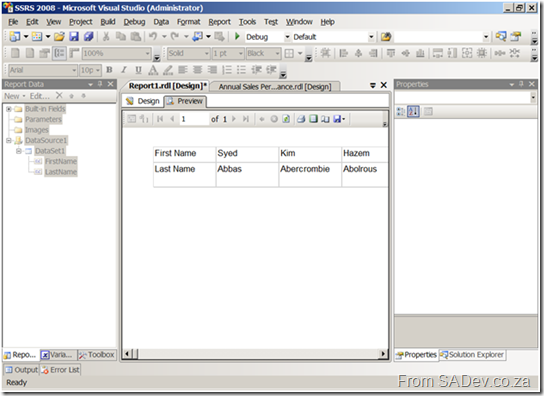Go to last page in preview toolbar
Viewport: 544px width, 396px height.
click(x=246, y=119)
